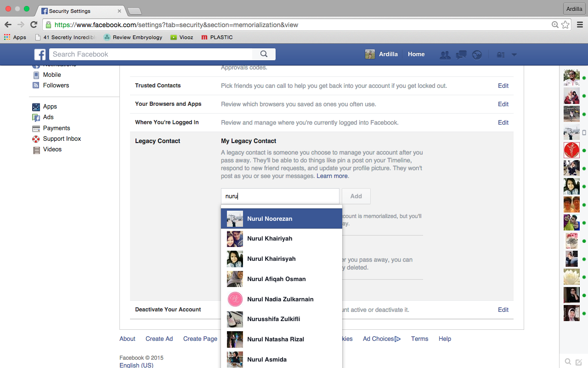Select the Security Settings browser tab

pyautogui.click(x=79, y=11)
